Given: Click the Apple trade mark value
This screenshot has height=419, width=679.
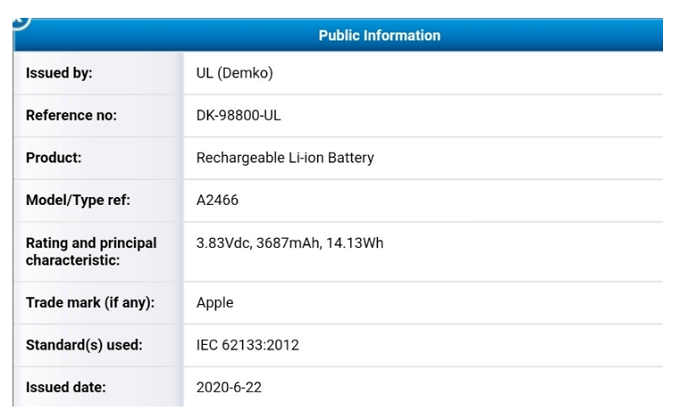Looking at the screenshot, I should click(214, 303).
